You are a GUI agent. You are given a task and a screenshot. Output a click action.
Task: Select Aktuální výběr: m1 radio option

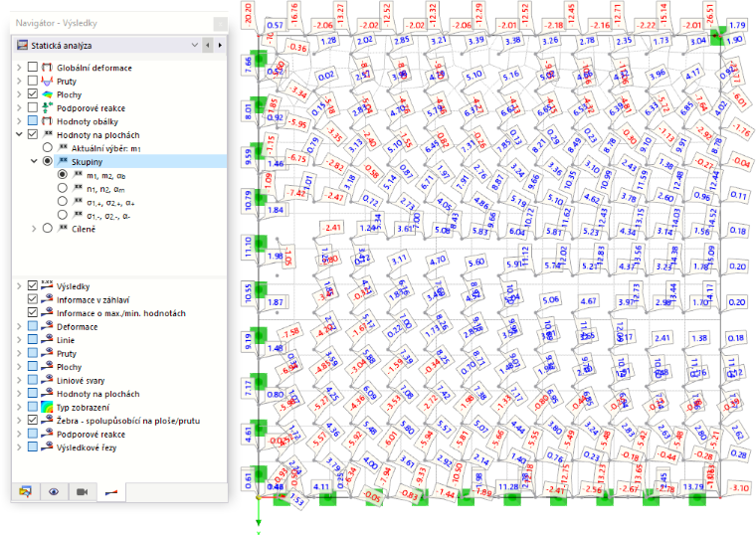tap(48, 147)
